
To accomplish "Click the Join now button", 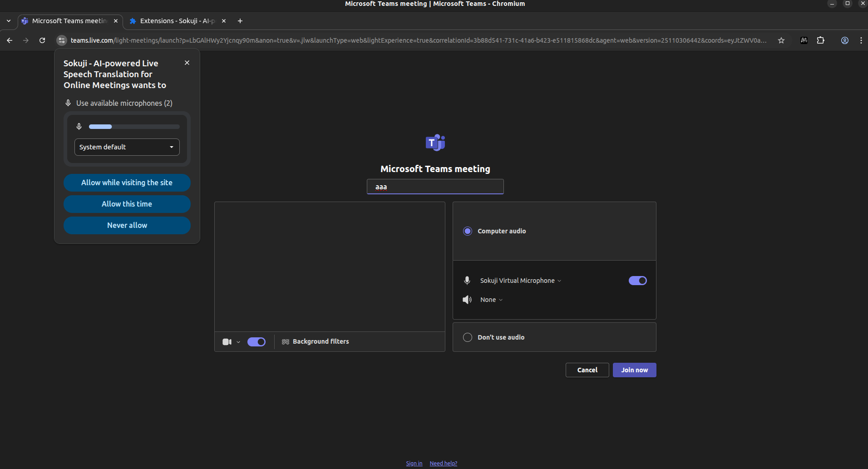I will (x=635, y=370).
